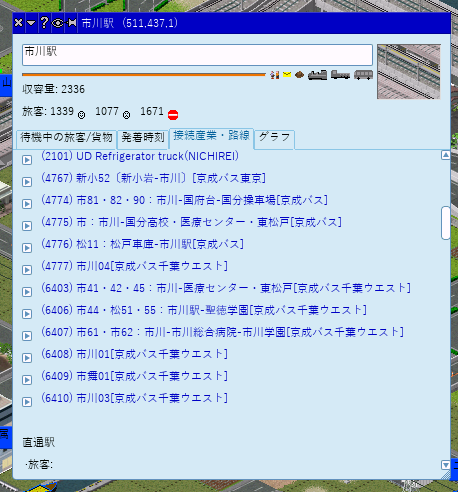Screen dimensions: 458x492
Task: Click the orange station capacity bar
Action: tap(144, 75)
